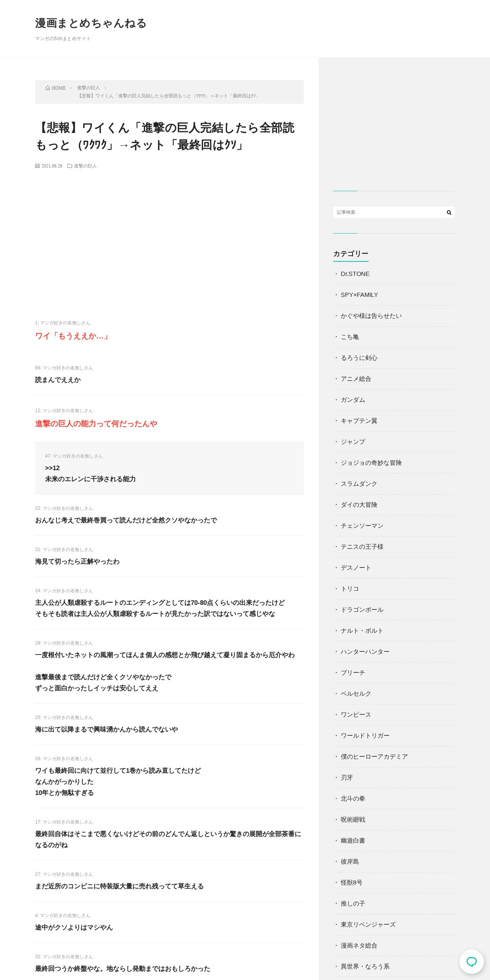Choose the 怪獣8号 category
The height and width of the screenshot is (980, 490).
click(x=351, y=883)
